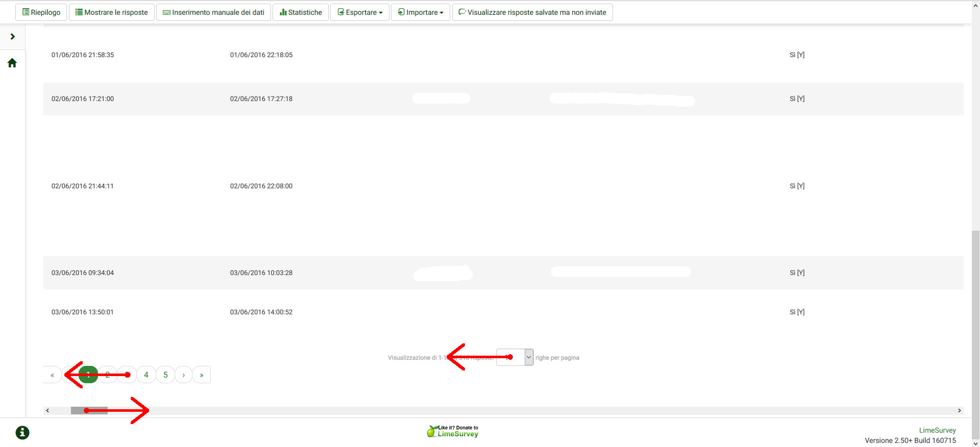Click the 'righe per pagina' label
980x447 pixels.
pos(557,358)
